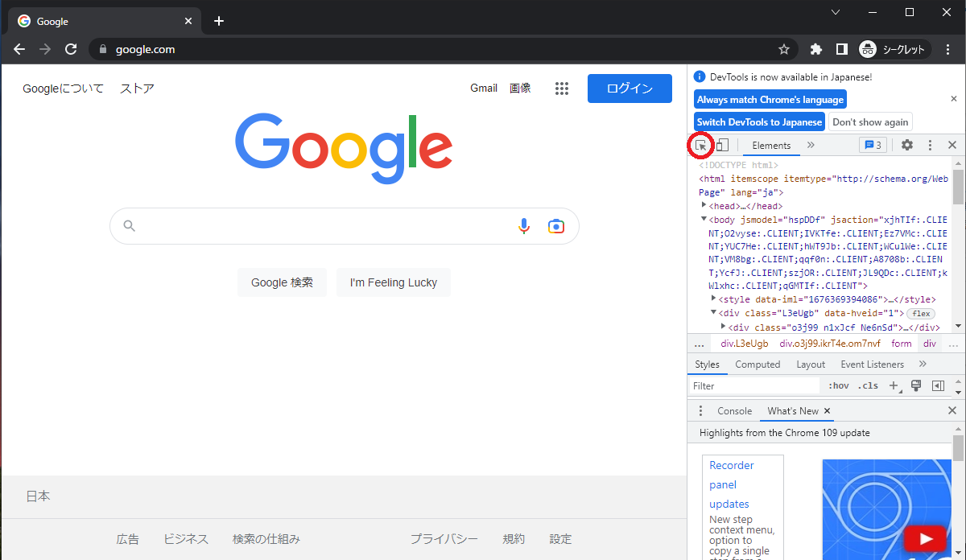Screen dimensions: 966x560
Task: Open the DevTools settings gear
Action: (908, 145)
